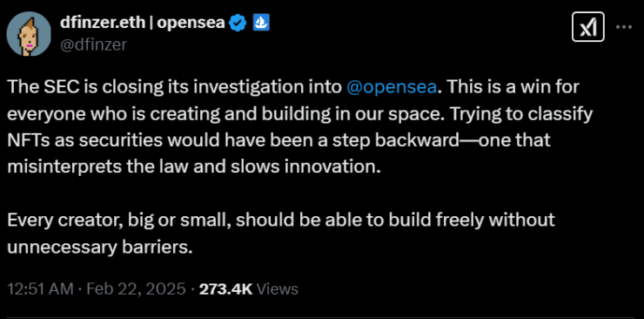The image size is (644, 319).
Task: Visit the @dfinzer handle
Action: click(93, 44)
